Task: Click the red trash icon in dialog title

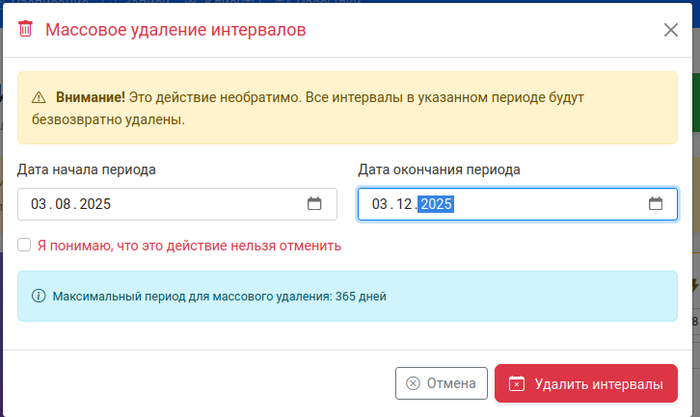Action: pyautogui.click(x=26, y=30)
